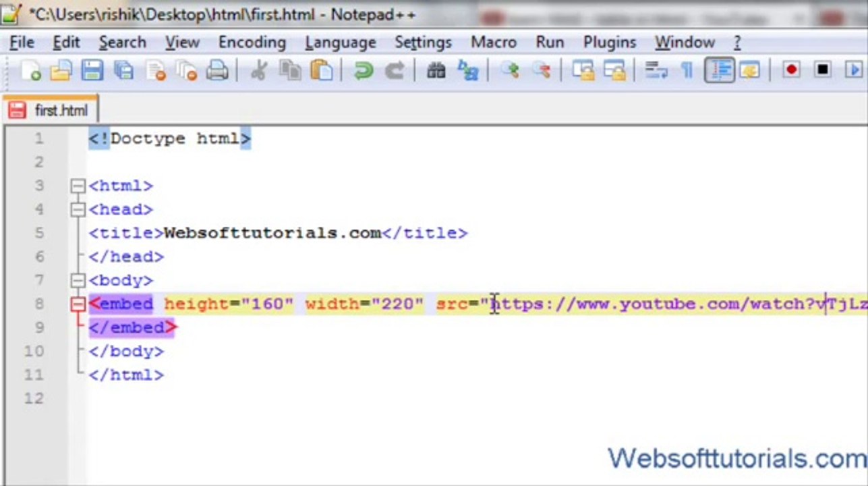The height and width of the screenshot is (486, 868).
Task: Click the "</body>" closing tag on line 10
Action: (x=126, y=352)
